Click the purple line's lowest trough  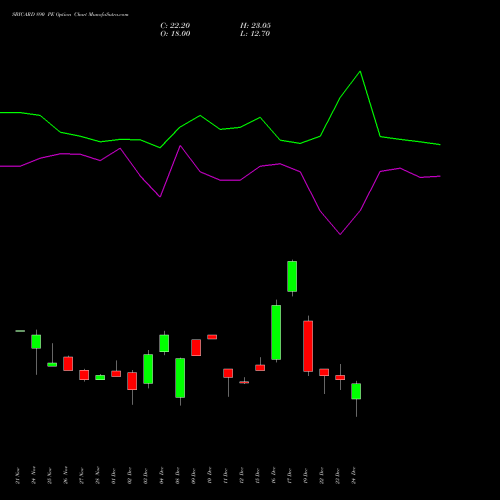340,234
